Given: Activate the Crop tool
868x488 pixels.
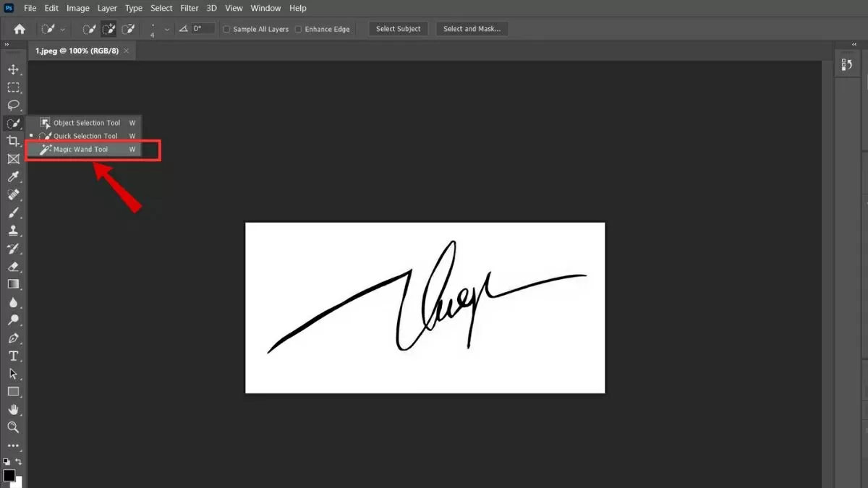Looking at the screenshot, I should [13, 141].
